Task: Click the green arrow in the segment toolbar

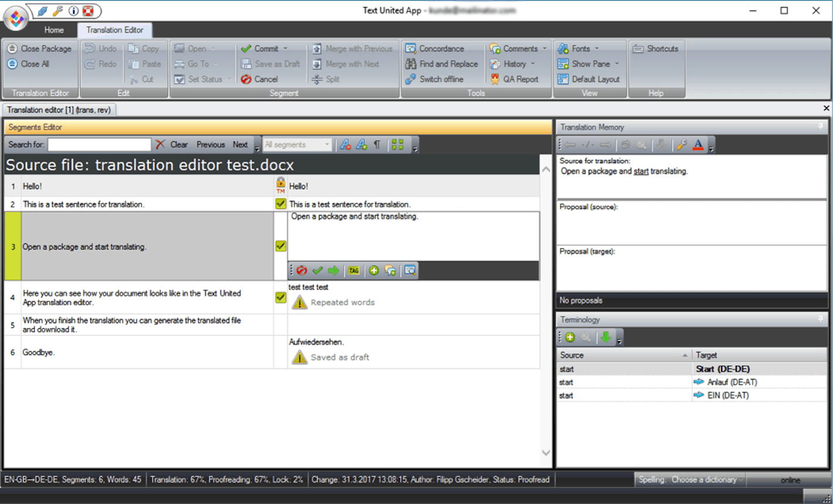Action: click(x=334, y=270)
